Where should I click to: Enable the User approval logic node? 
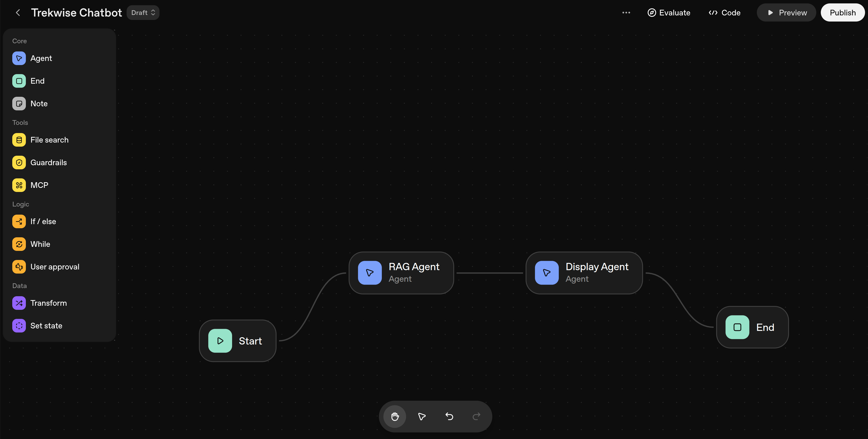[x=19, y=266]
